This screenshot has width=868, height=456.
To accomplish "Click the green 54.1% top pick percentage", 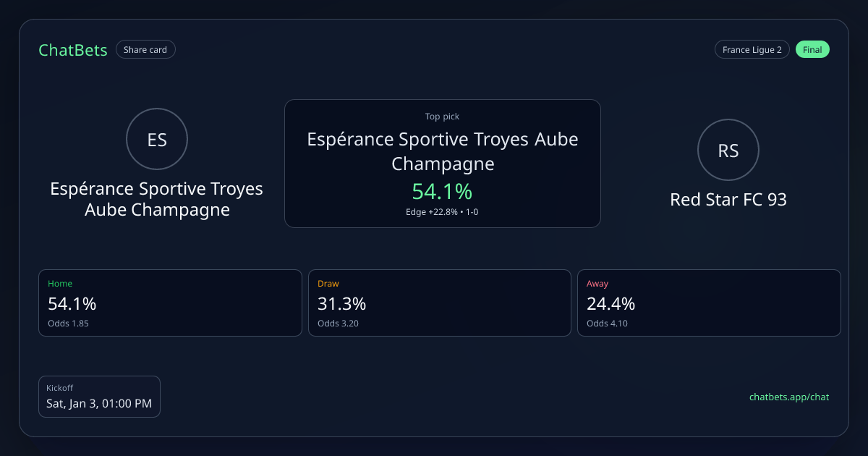I will pyautogui.click(x=442, y=192).
